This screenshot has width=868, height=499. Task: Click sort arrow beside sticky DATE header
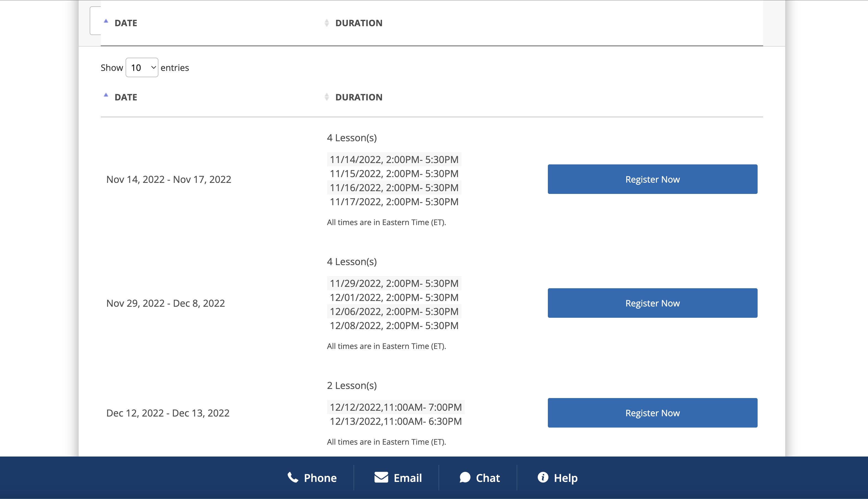(106, 21)
